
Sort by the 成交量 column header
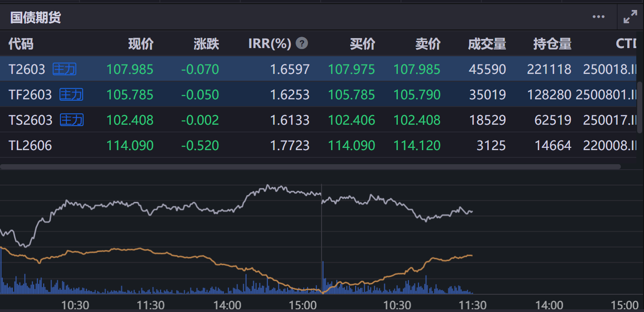pos(487,44)
